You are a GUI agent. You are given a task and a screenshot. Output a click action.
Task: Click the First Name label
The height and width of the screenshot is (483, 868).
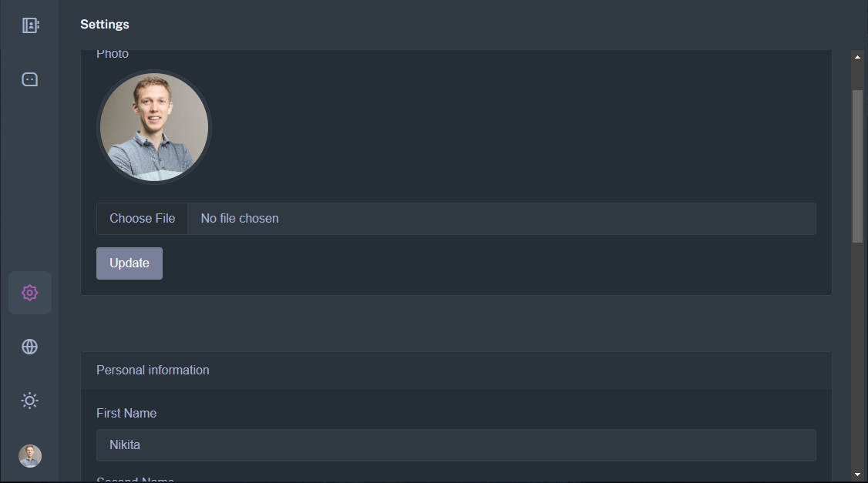pos(126,414)
